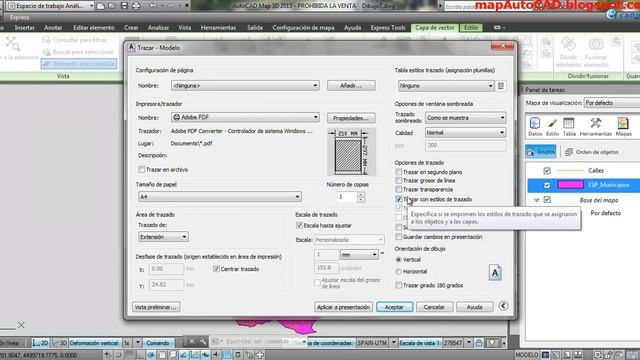This screenshot has width=640, height=360.
Task: Switch to 3D mode in status bar
Action: [60, 343]
